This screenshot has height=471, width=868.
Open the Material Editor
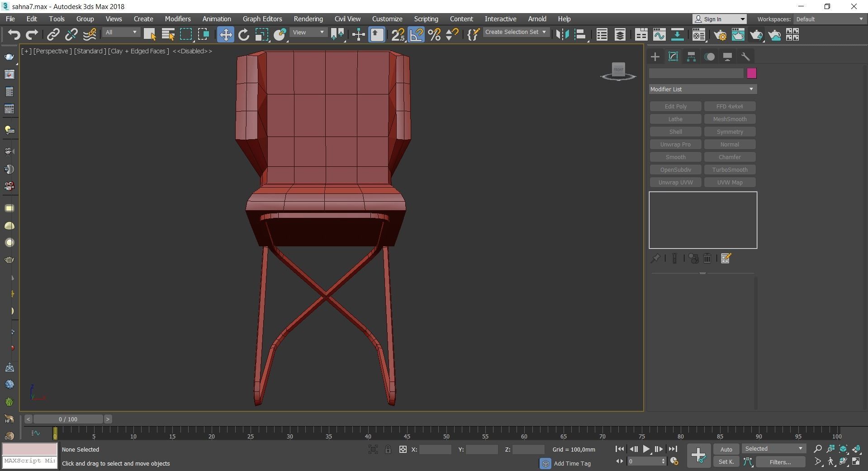[699, 35]
